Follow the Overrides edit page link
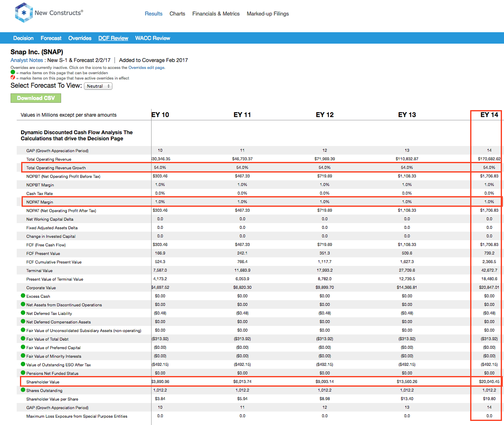 [146, 68]
